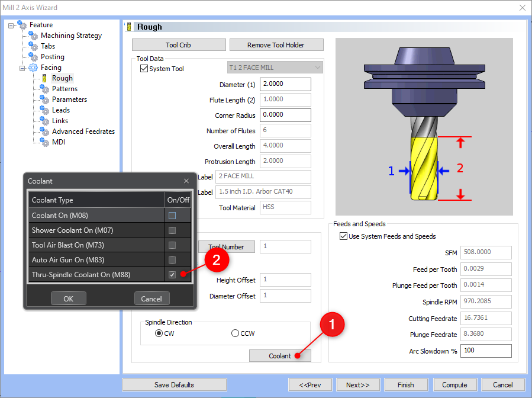Click the Advanced Feedrates gear icon
The image size is (532, 398).
coord(44,131)
